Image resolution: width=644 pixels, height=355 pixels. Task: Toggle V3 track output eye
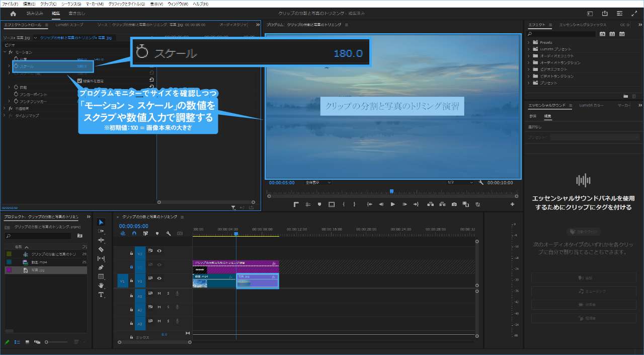click(x=159, y=250)
